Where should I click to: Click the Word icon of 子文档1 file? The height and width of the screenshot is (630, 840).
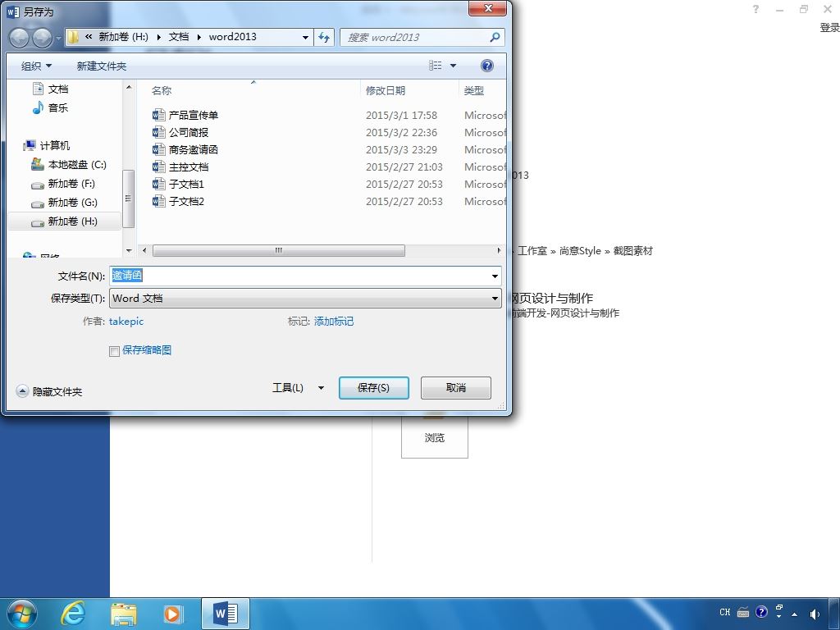tap(158, 184)
